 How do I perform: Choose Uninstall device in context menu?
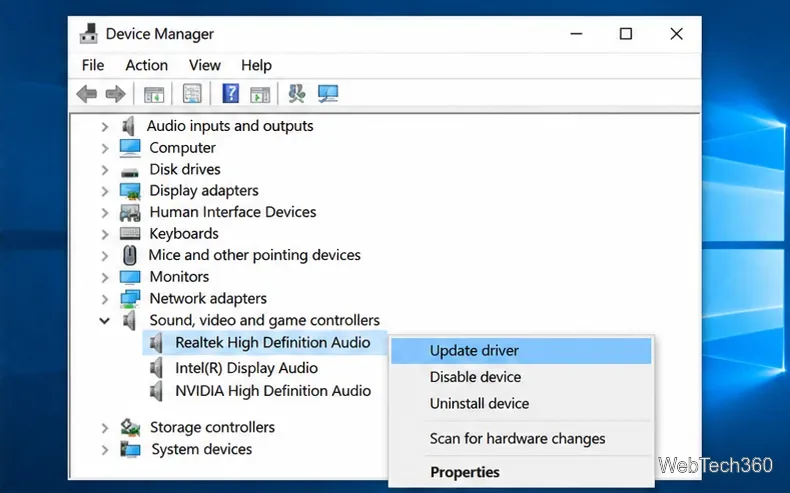521,404
